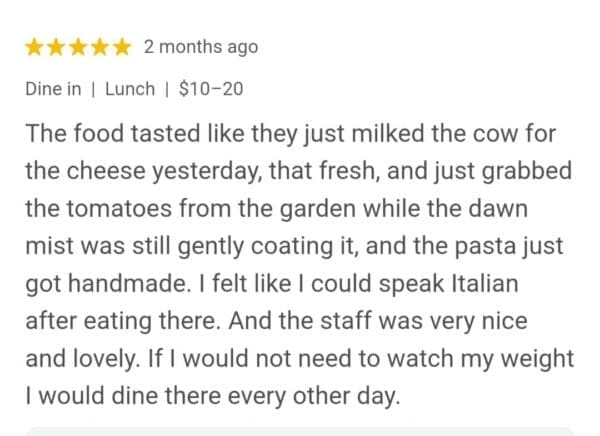Click the first separator bar after "Dine in"
This screenshot has width=600, height=436.
[93, 89]
